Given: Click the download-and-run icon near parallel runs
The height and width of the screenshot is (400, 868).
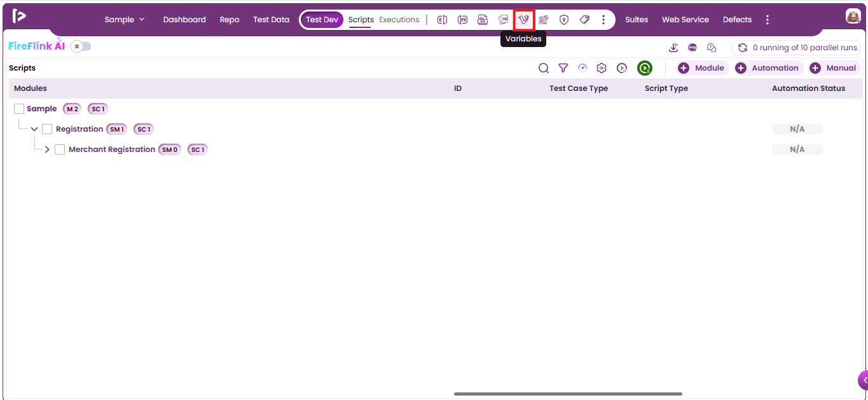Looking at the screenshot, I should point(673,48).
